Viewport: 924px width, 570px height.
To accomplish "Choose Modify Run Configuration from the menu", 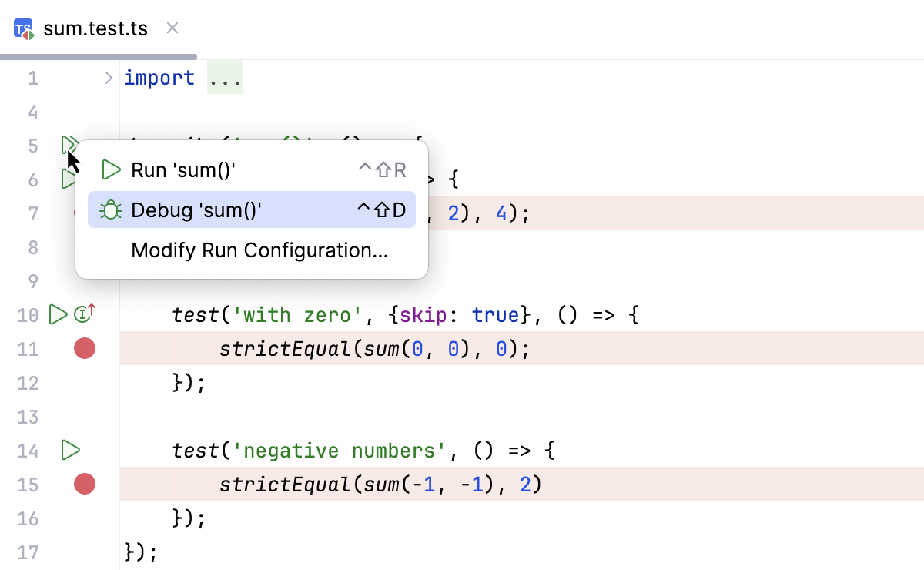I will [259, 250].
